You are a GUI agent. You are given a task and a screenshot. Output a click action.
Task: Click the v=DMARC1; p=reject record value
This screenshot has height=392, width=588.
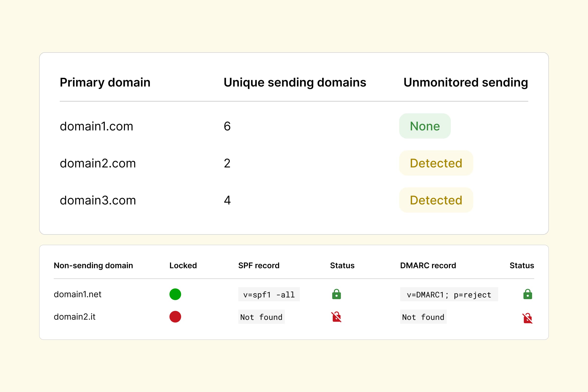tap(449, 294)
